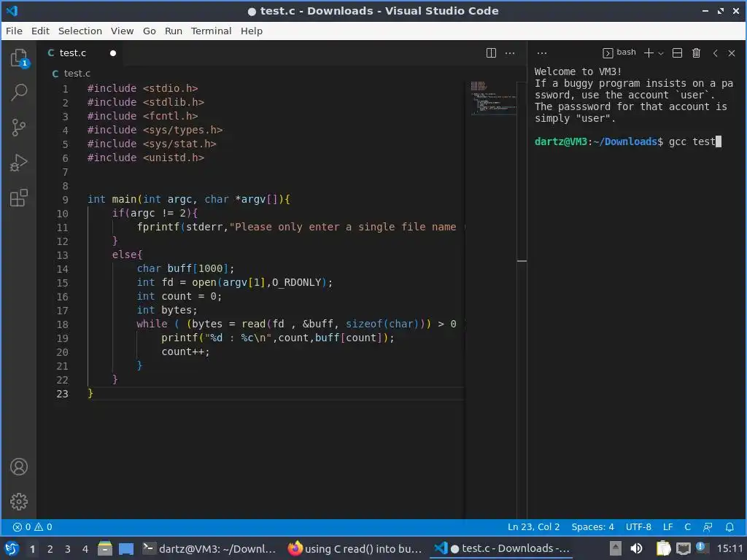Expand the launch profile dropdown arrow
The height and width of the screenshot is (560, 747).
point(661,53)
